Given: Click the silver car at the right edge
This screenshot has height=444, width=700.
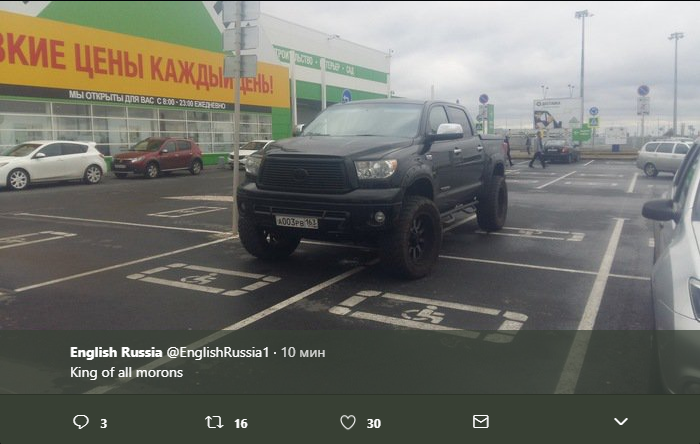Looking at the screenshot, I should [x=673, y=268].
